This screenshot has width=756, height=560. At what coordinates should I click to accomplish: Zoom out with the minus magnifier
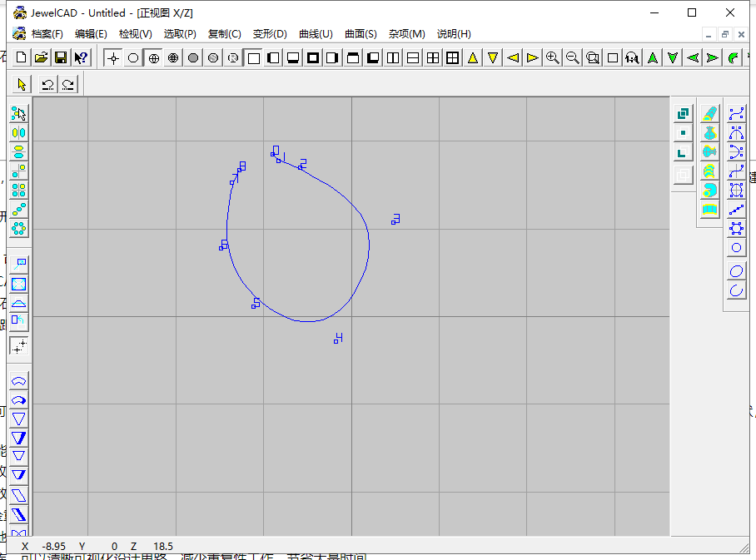point(573,58)
